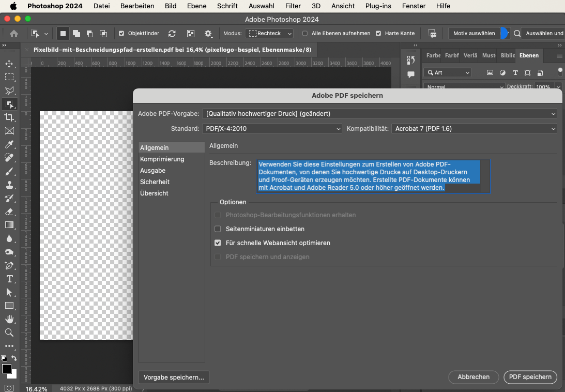
Task: Switch to the Komprimierung section
Action: 162,159
